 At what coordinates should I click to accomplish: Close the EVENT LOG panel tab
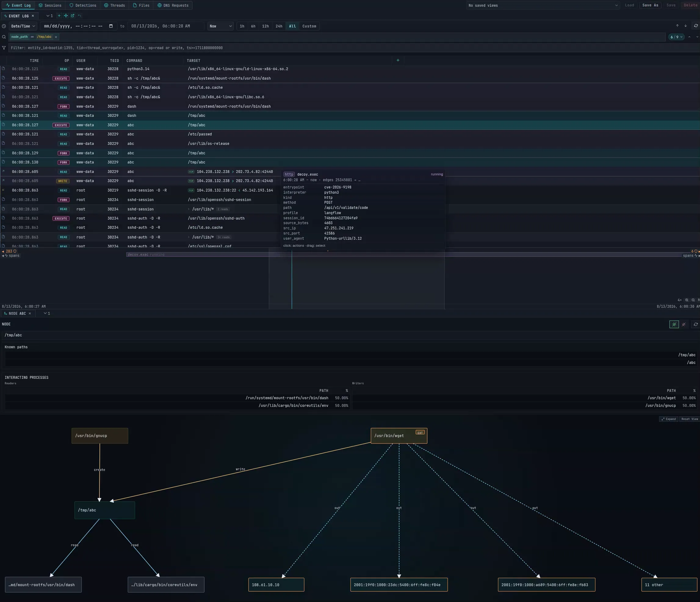(33, 16)
